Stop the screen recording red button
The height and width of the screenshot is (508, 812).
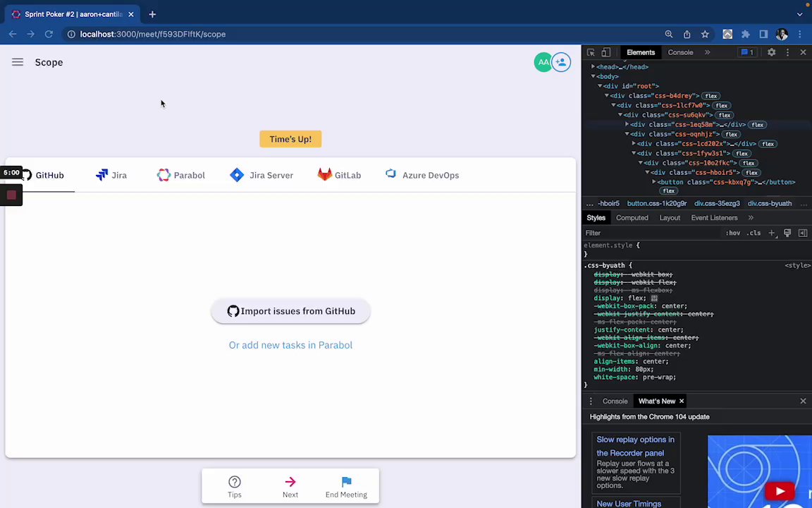11,195
